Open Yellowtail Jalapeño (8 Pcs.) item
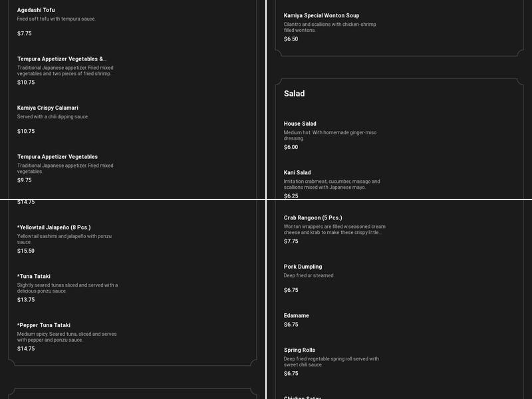Image resolution: width=532 pixels, height=399 pixels. 54,227
